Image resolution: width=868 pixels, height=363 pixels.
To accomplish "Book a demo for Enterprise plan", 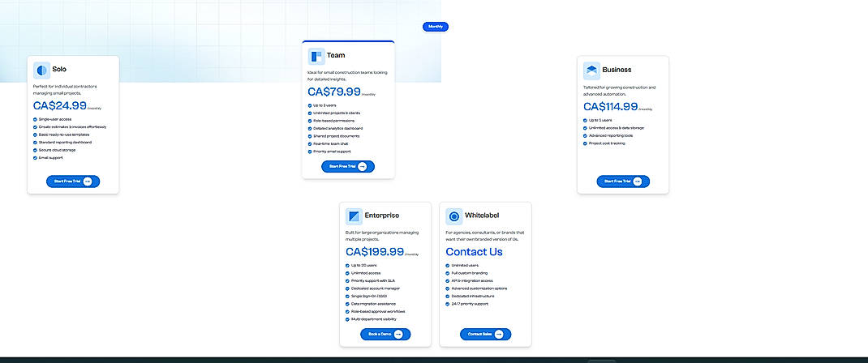I will click(386, 335).
